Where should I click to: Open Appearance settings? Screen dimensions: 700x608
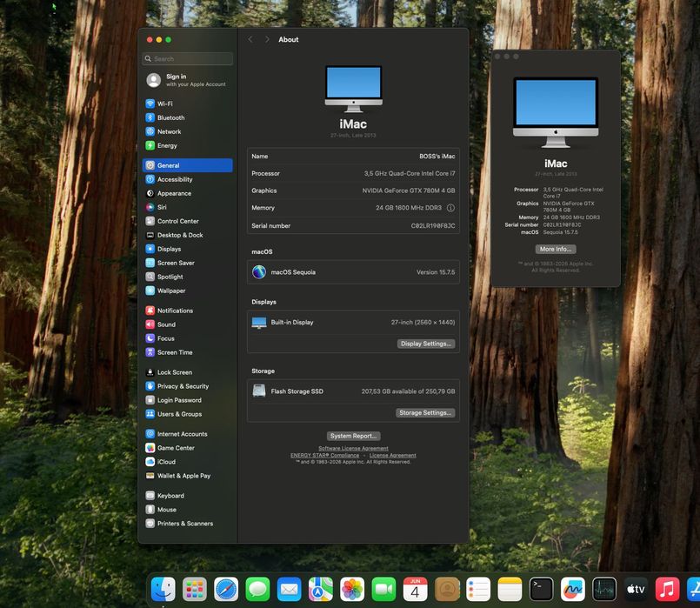point(188,193)
